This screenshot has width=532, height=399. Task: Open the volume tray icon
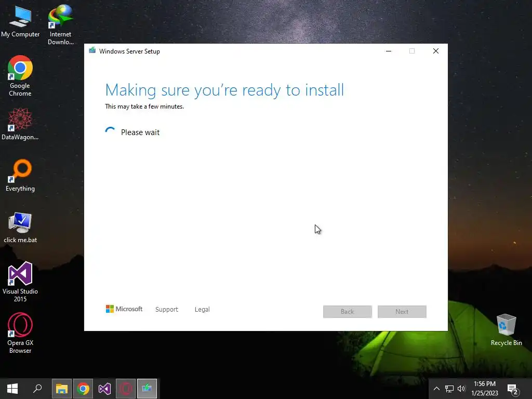[461, 389]
